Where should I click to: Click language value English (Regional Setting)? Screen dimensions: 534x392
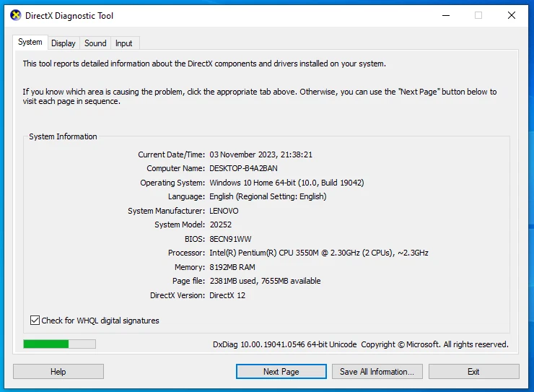268,196
